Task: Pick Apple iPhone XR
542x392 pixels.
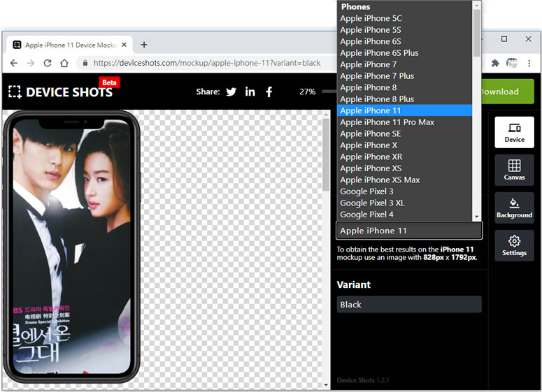Action: click(x=404, y=157)
